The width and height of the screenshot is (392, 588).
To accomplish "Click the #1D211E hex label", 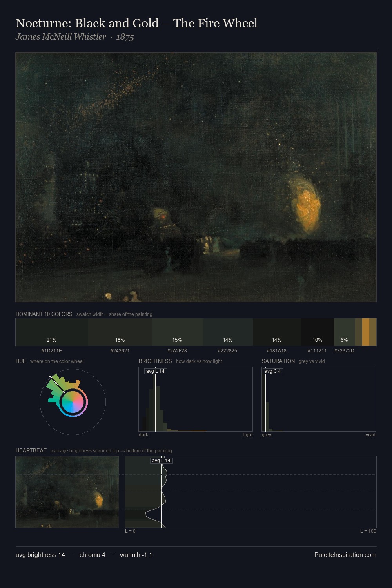I will click(52, 351).
